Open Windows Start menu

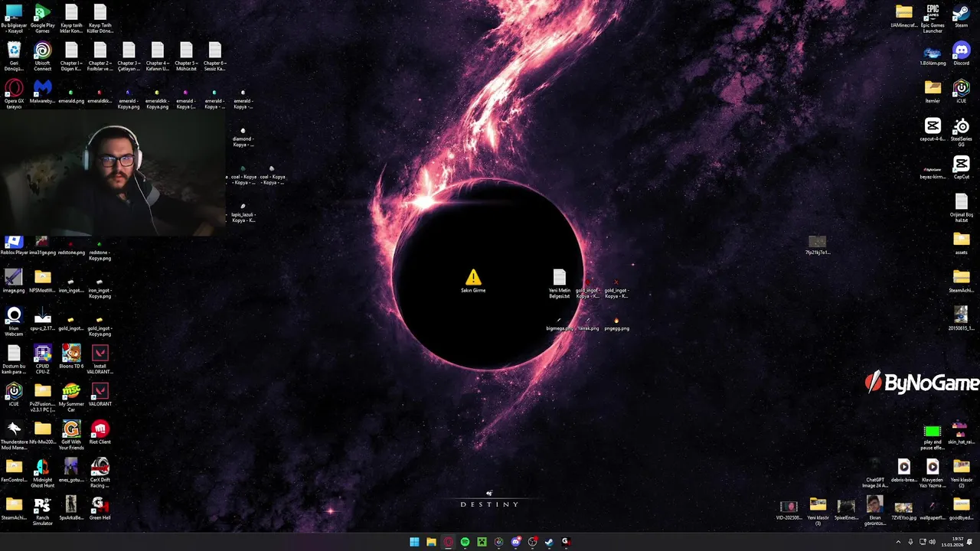tap(414, 542)
